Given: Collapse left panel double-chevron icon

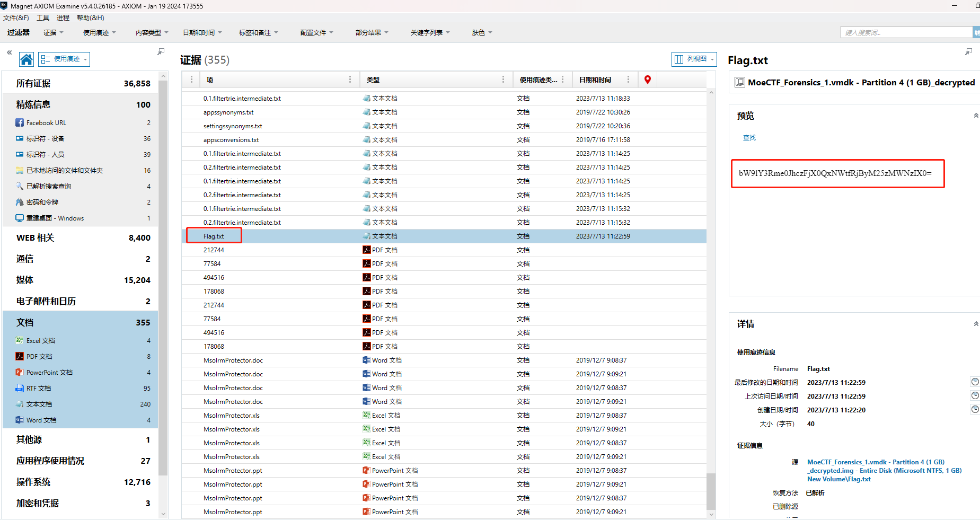Looking at the screenshot, I should [x=9, y=52].
